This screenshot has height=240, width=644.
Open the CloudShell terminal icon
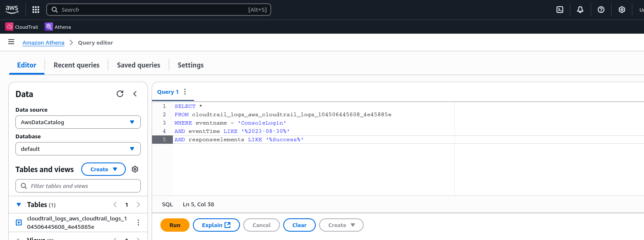pyautogui.click(x=560, y=10)
